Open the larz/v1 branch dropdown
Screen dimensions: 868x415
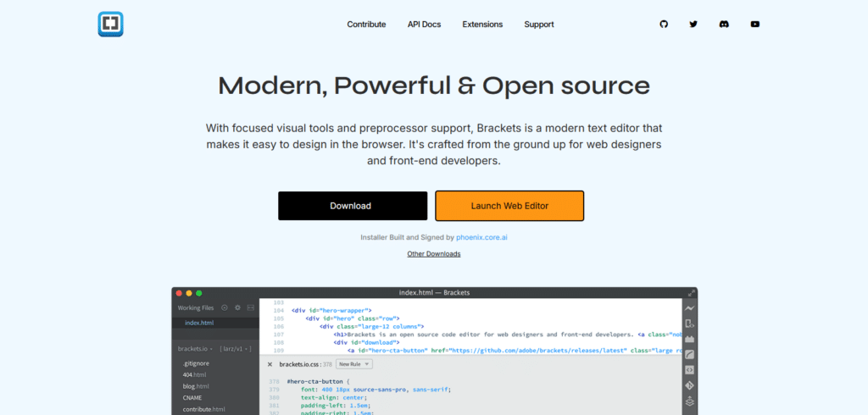click(236, 349)
